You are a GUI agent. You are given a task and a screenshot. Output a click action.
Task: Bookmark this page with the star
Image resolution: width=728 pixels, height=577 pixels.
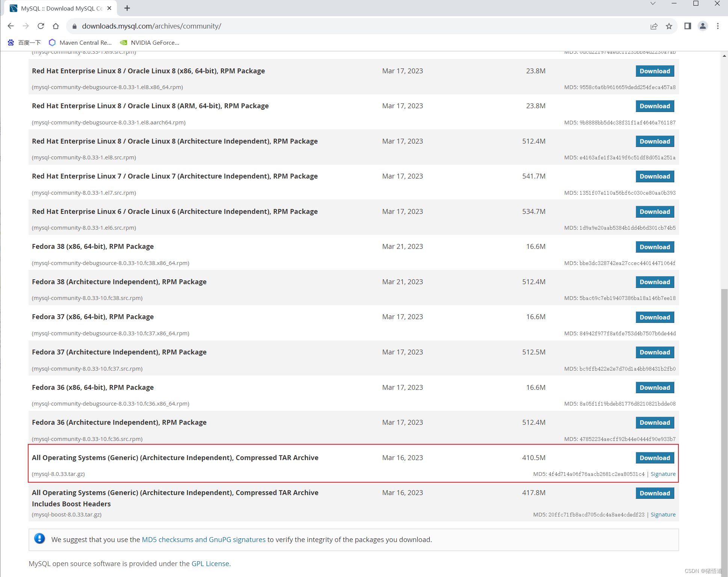pos(669,26)
